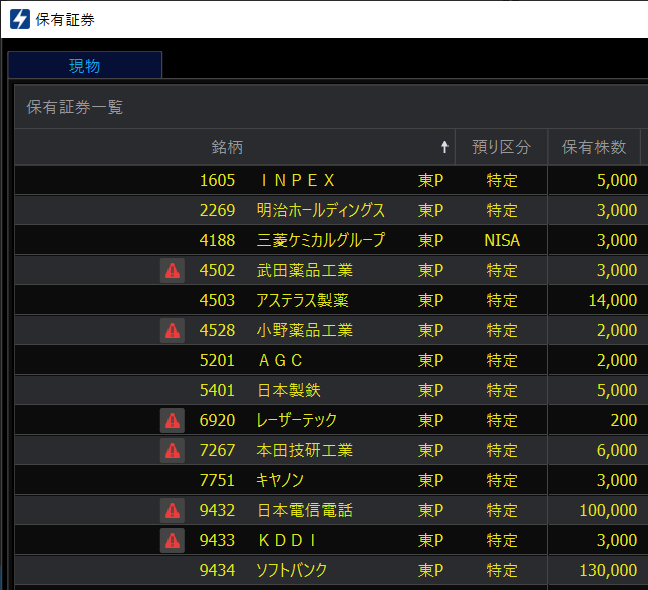Click 東P market label in INPEX row
648x590 pixels.
coord(430,181)
